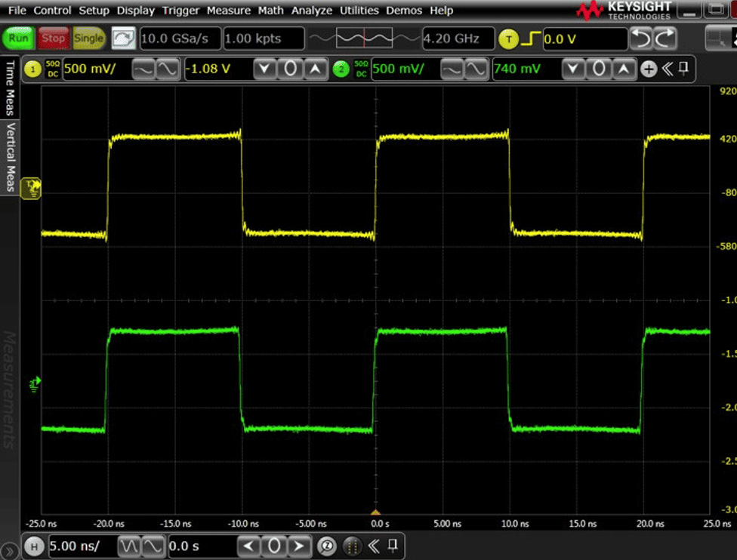Toggle channel 1 yellow button on/off

(32, 69)
